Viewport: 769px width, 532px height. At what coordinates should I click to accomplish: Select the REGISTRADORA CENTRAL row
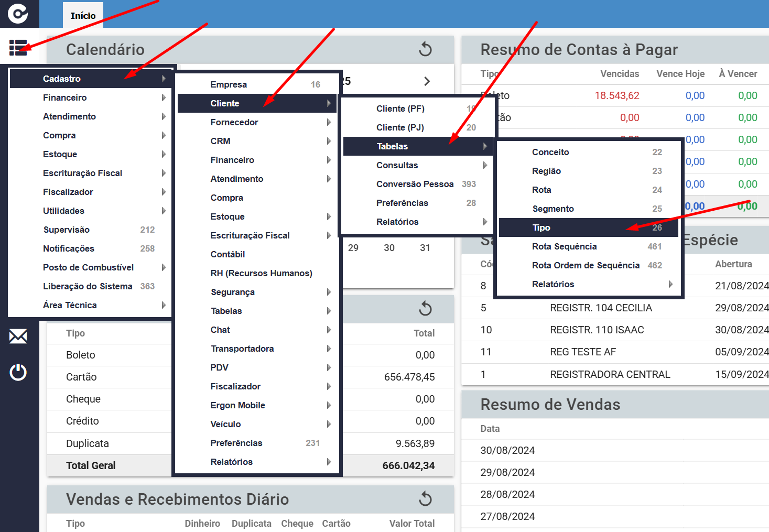(615, 374)
